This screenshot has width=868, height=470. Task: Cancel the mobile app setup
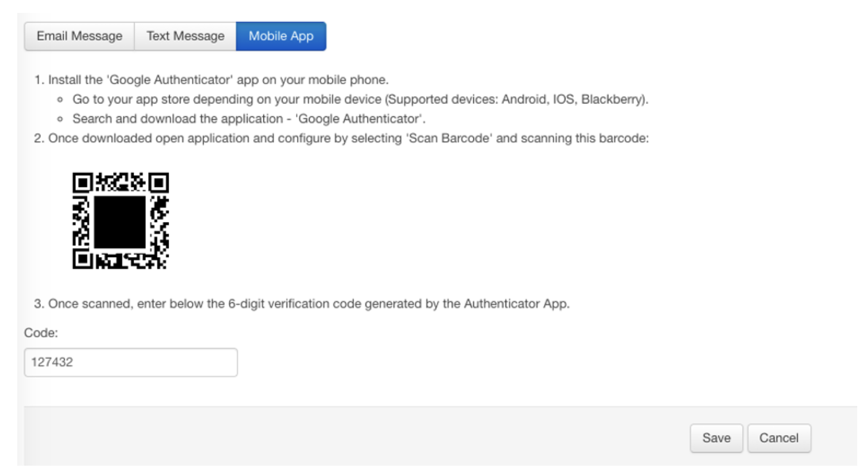779,438
